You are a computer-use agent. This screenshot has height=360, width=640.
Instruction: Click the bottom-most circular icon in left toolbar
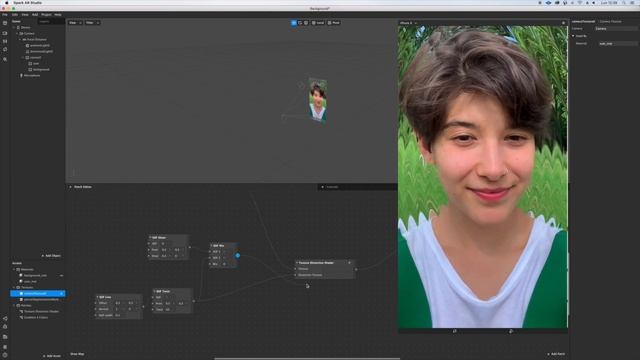[5, 355]
